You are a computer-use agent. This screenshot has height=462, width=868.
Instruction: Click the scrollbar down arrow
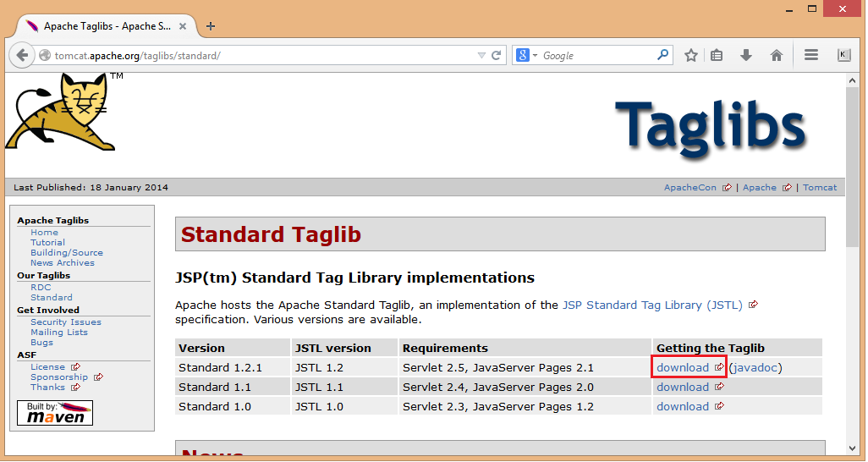(x=853, y=448)
